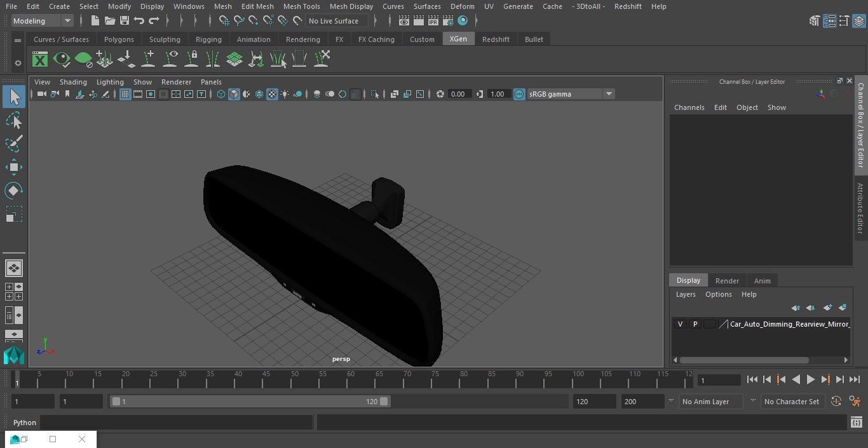Switch to the Rigging shelf tab
The image size is (868, 448).
(208, 39)
